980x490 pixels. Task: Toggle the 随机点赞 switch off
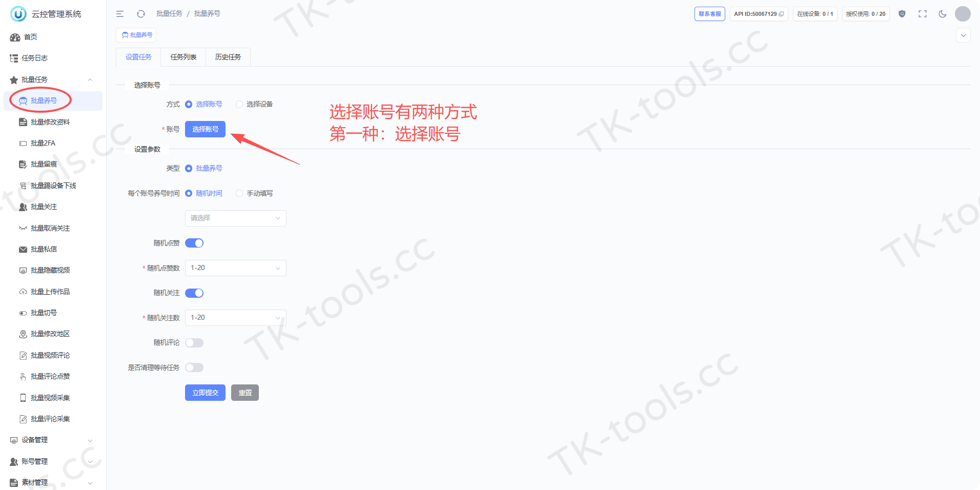[x=194, y=243]
